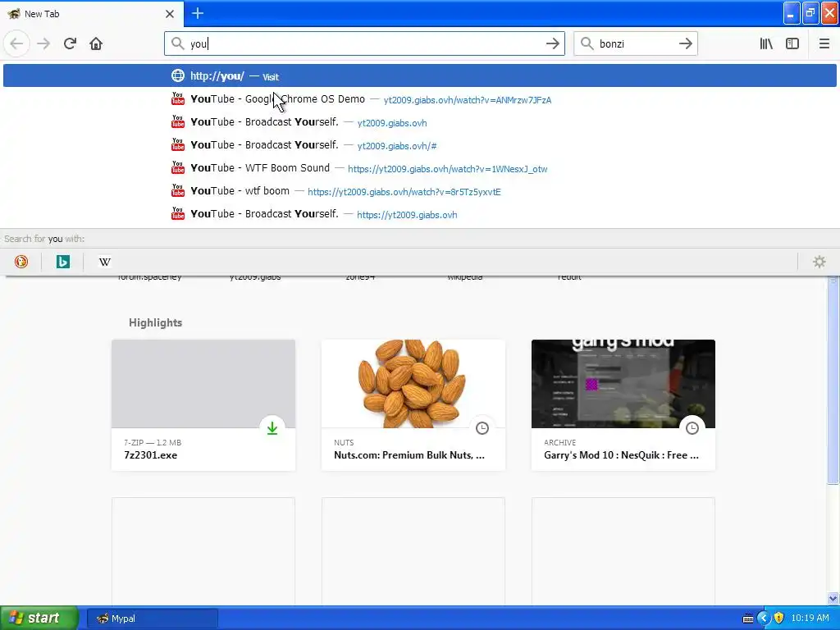This screenshot has width=840, height=630.
Task: Click the YouTube favicon of Chrome OS Demo suggestion
Action: point(178,98)
